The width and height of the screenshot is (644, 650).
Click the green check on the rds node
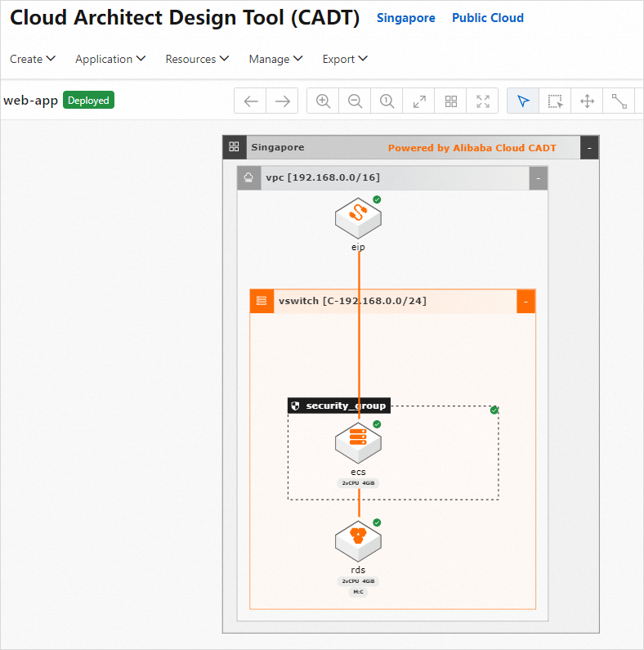point(377,522)
